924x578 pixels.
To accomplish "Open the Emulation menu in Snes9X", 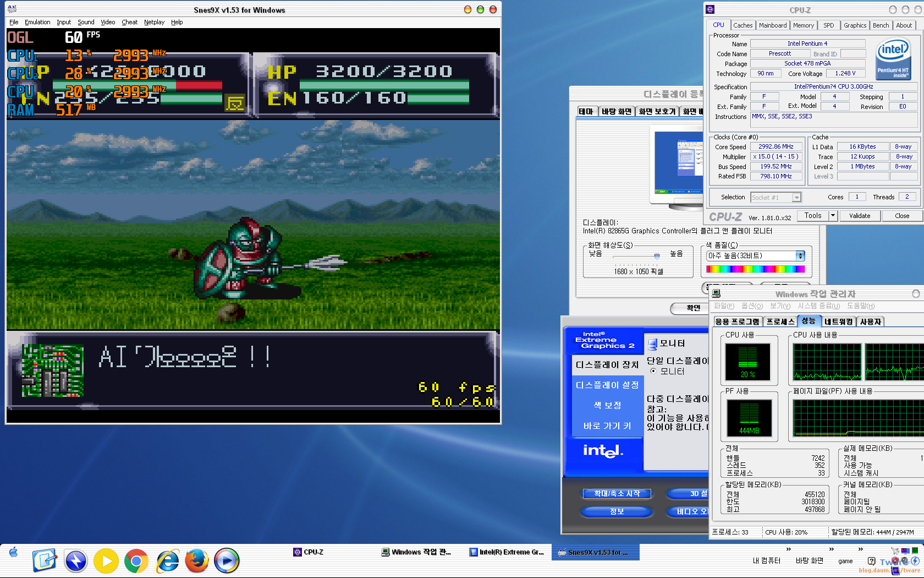I will coord(37,22).
